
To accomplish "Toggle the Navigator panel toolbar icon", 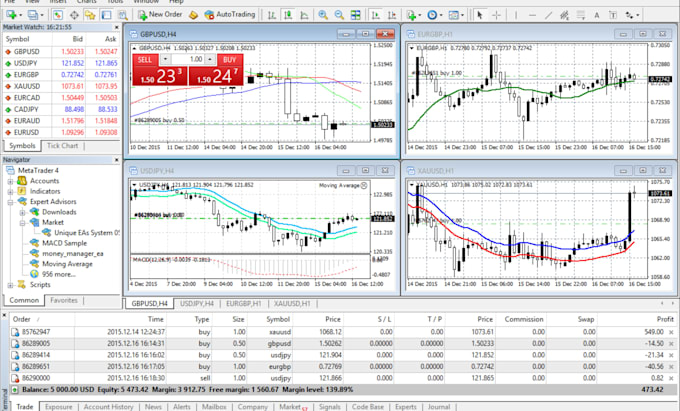I will tap(90, 15).
